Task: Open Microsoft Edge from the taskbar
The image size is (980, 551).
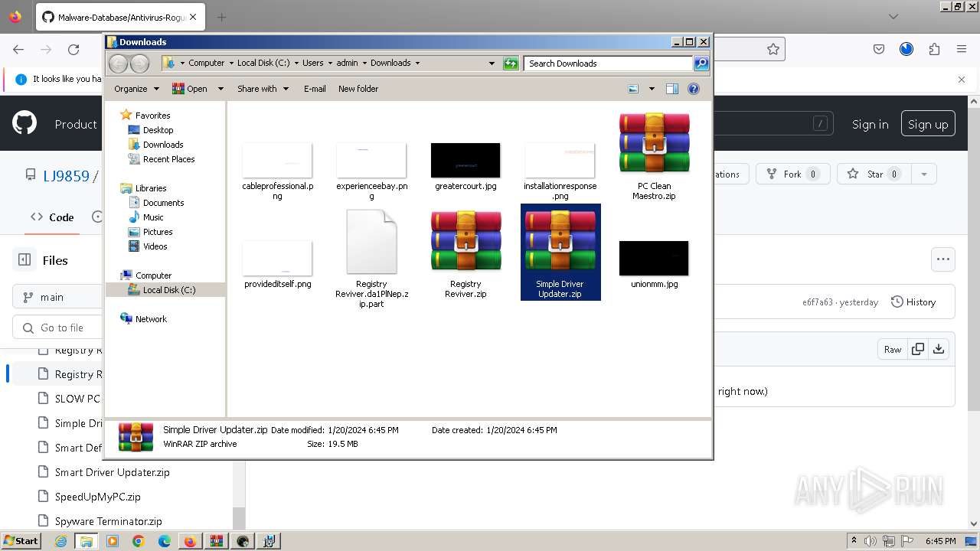Action: [x=165, y=541]
